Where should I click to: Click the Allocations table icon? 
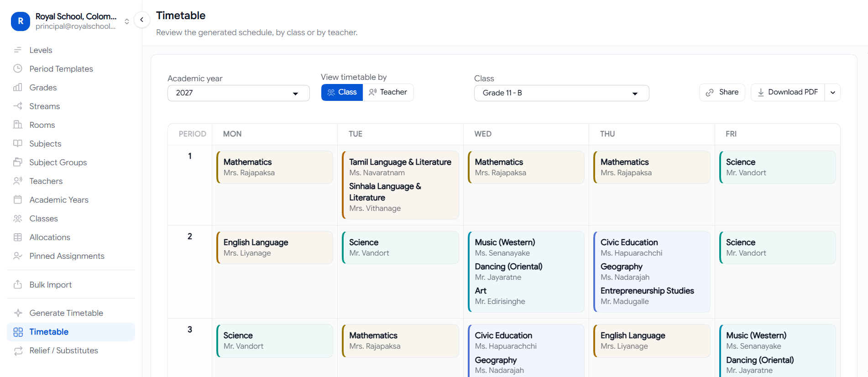(18, 237)
